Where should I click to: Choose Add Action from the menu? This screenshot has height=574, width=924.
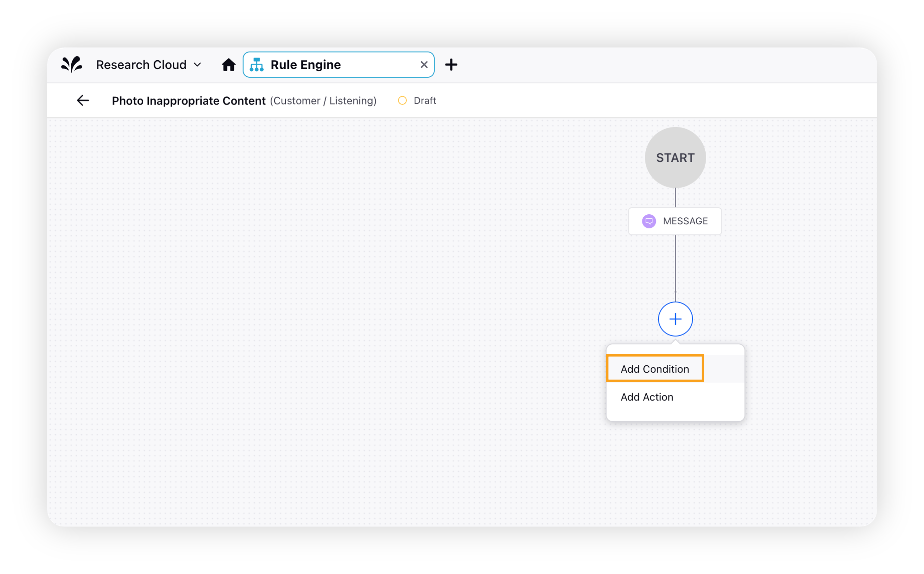675,397
